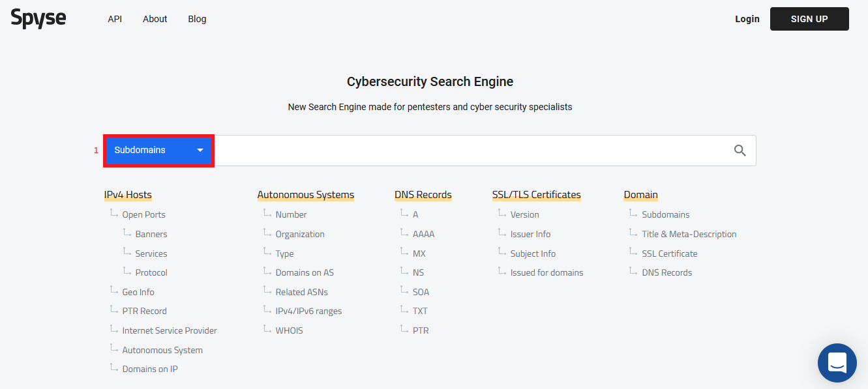Go to the Blog nav link
Image resolution: width=868 pixels, height=389 pixels.
(197, 19)
